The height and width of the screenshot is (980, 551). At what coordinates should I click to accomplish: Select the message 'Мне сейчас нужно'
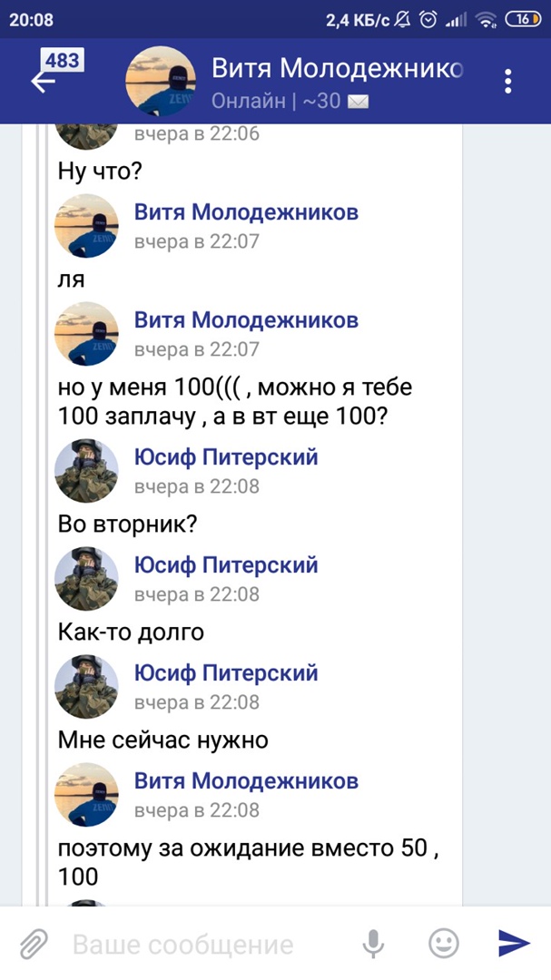point(163,740)
